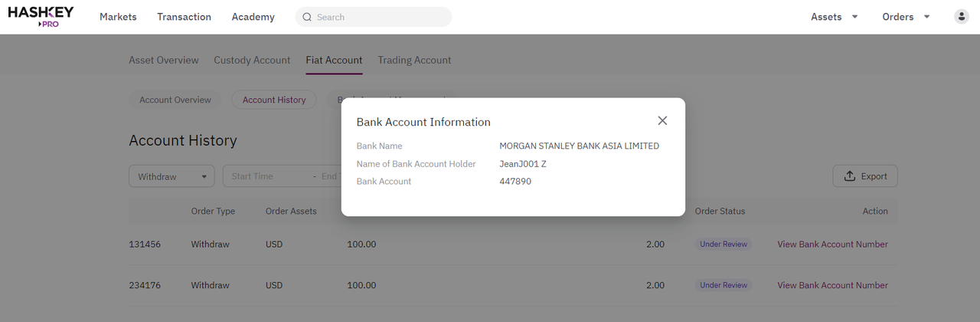The width and height of the screenshot is (980, 322).
Task: Open the Markets menu
Action: coord(118,17)
